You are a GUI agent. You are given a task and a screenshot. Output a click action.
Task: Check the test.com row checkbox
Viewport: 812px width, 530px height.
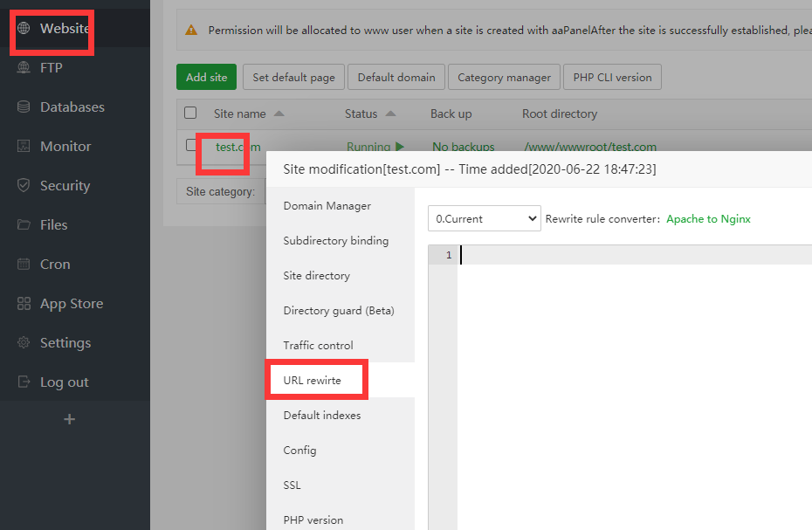click(x=190, y=146)
